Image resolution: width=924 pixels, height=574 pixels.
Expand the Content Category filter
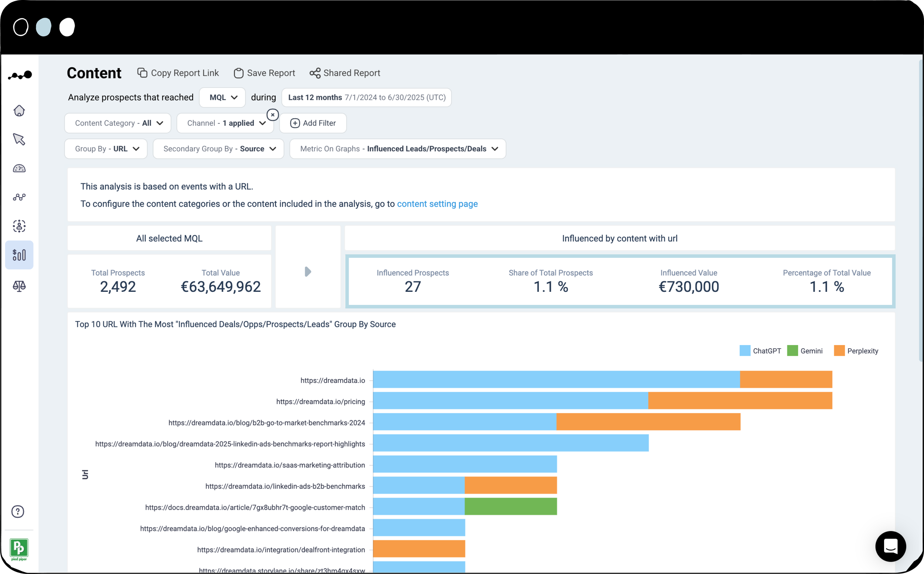point(118,123)
